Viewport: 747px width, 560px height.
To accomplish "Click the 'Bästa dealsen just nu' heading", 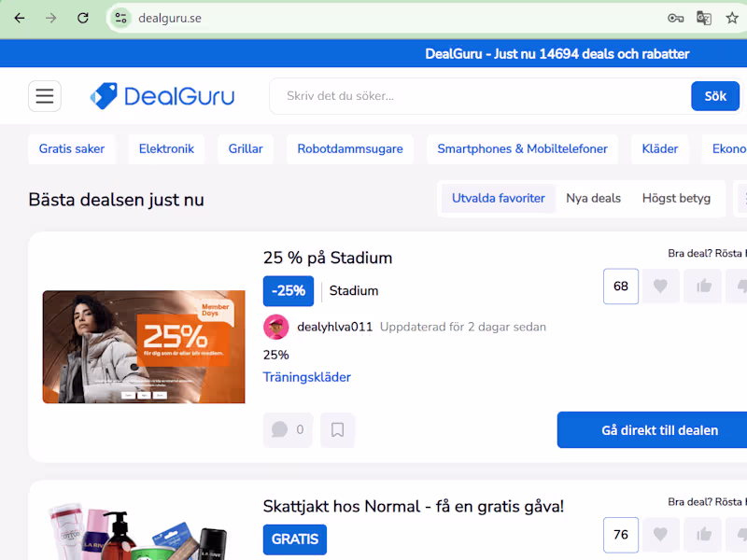I will pyautogui.click(x=116, y=200).
